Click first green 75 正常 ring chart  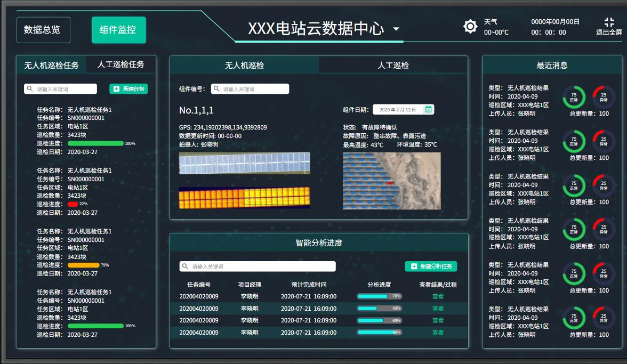(x=574, y=97)
